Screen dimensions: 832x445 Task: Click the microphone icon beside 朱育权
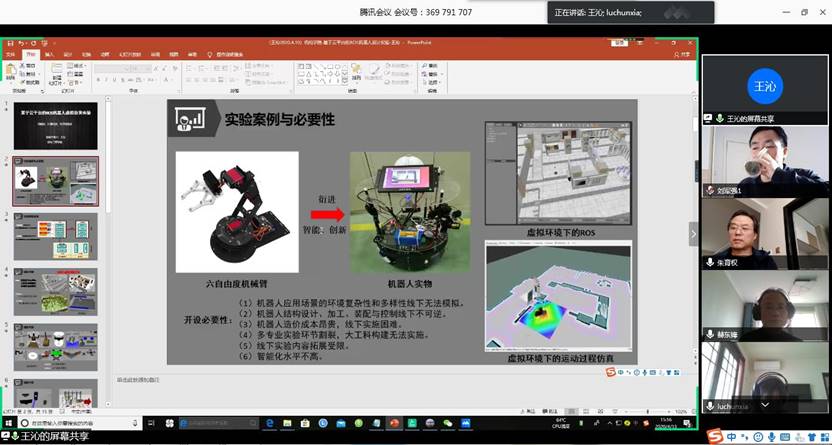709,262
